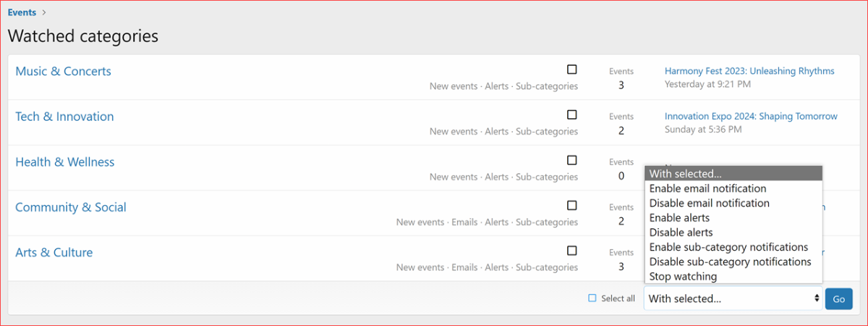Open Harmony Fest 2023 event link
Image resolution: width=868 pixels, height=326 pixels.
pos(749,71)
